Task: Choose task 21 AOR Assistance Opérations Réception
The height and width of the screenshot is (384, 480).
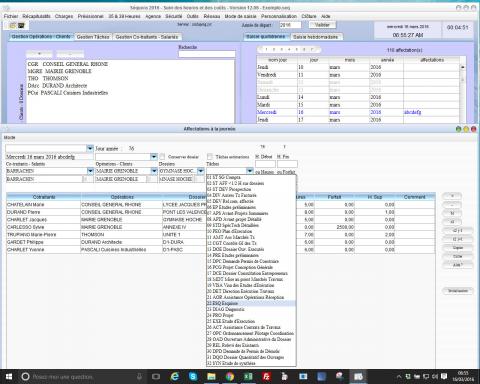Action: coord(251,297)
